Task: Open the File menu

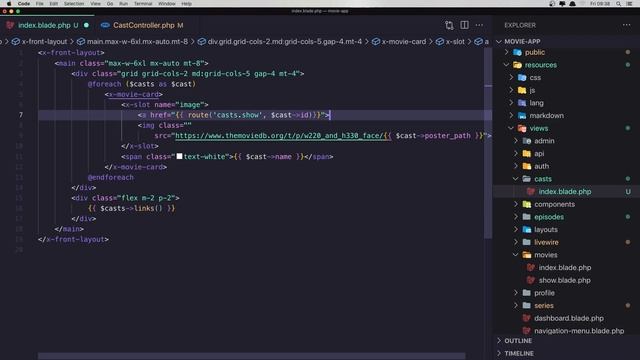Action: 40,4
